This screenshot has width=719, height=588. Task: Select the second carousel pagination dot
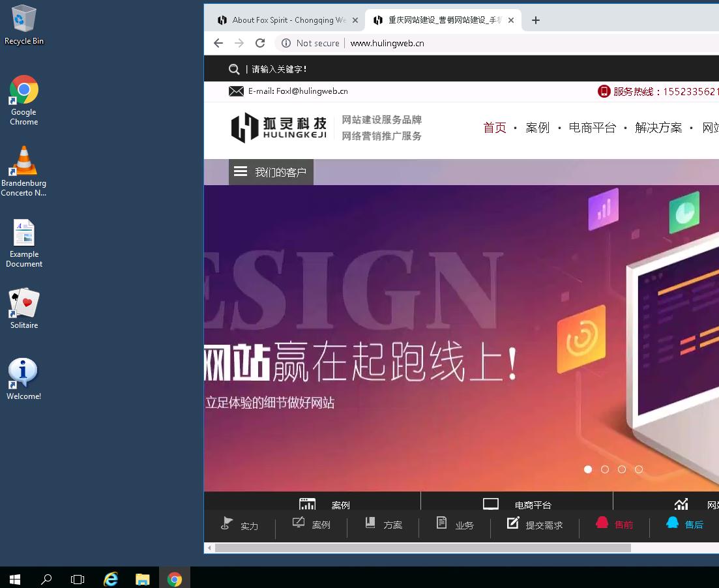[x=605, y=469]
